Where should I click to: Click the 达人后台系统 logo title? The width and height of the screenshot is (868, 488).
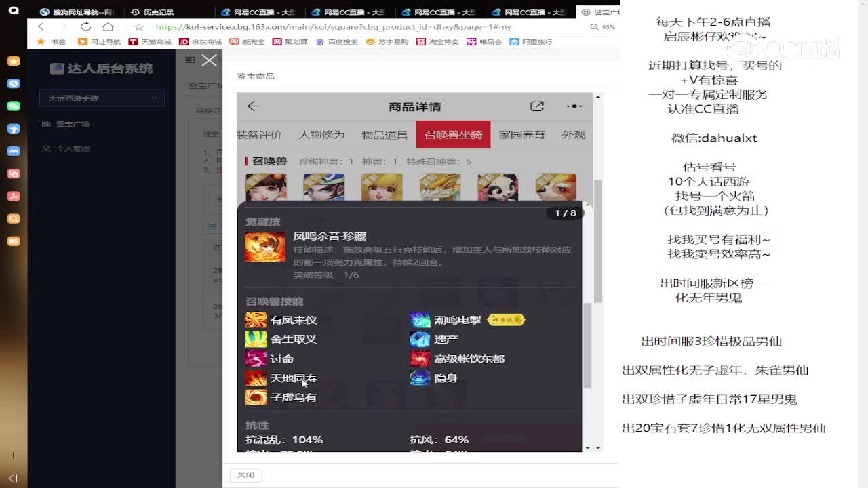coord(102,68)
